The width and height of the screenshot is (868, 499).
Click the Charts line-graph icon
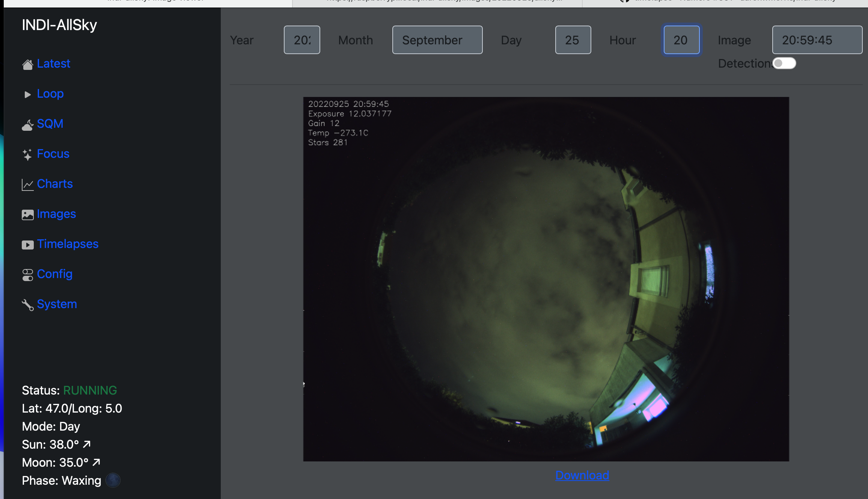pyautogui.click(x=27, y=184)
